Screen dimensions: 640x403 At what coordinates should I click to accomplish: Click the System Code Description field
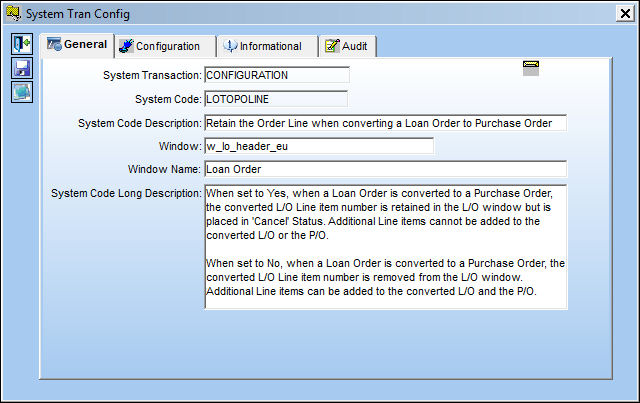coord(385,123)
